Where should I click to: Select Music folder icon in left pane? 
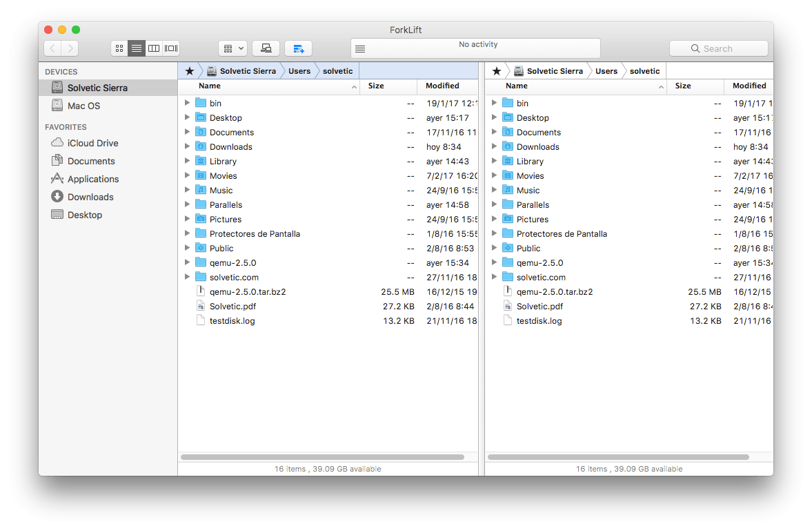pos(200,190)
